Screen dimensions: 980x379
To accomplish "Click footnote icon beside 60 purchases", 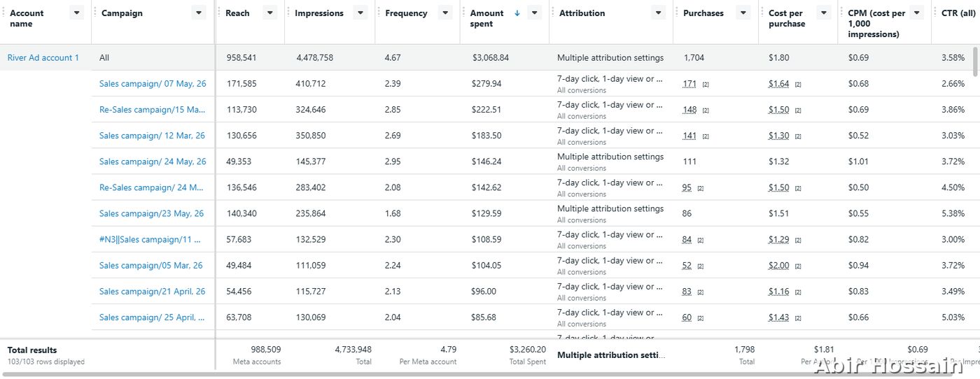I will [x=701, y=318].
